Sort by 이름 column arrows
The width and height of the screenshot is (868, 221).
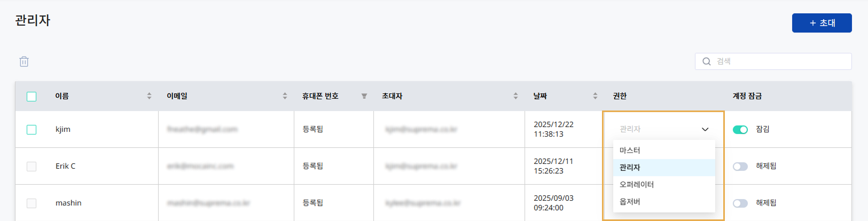tap(149, 96)
